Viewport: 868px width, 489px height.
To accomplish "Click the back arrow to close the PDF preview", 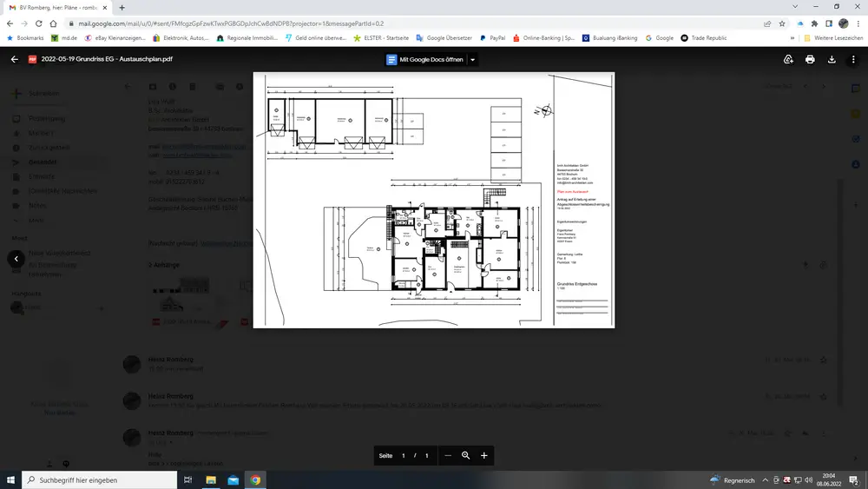I will [x=14, y=60].
